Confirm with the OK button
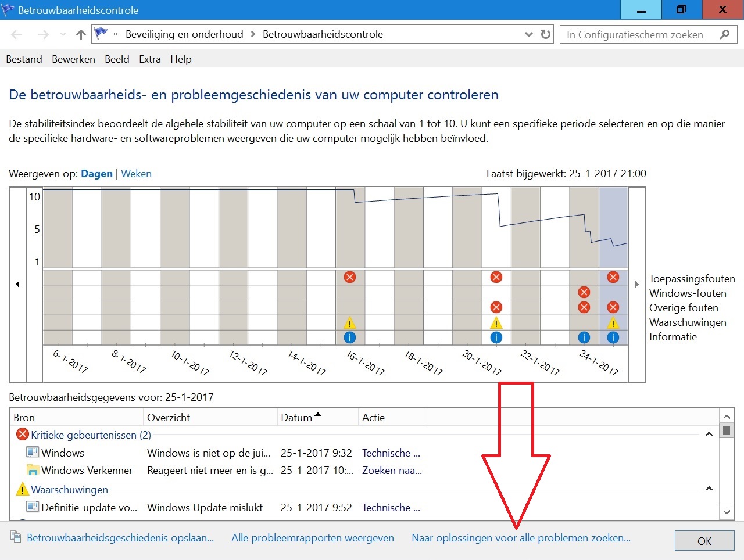Image resolution: width=744 pixels, height=560 pixels. tap(704, 541)
